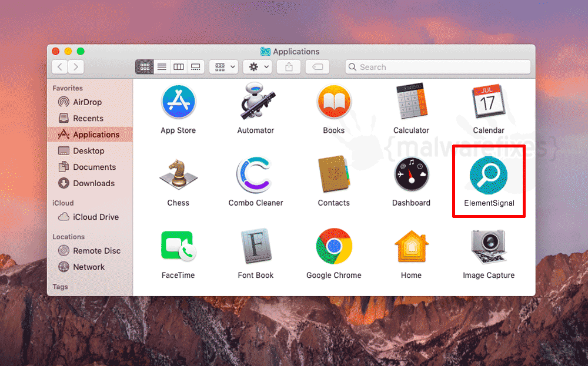This screenshot has width=588, height=366.
Task: Select the Calculator app icon
Action: (x=412, y=101)
